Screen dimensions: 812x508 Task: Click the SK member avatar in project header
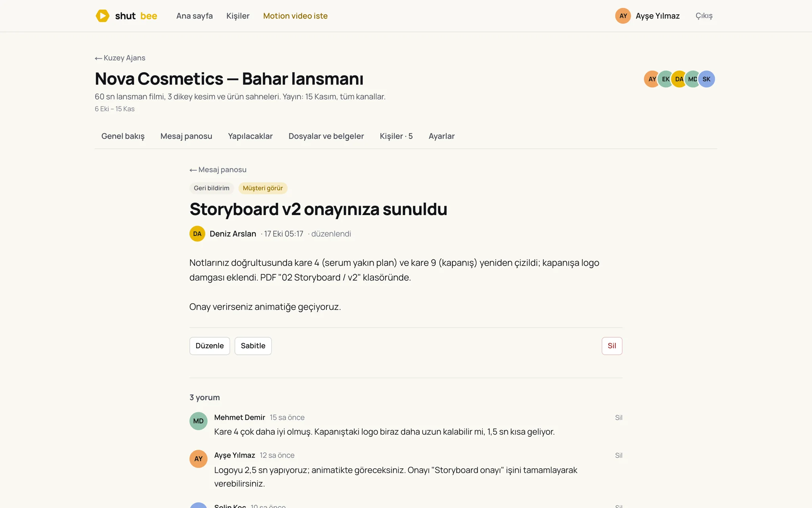click(x=707, y=79)
